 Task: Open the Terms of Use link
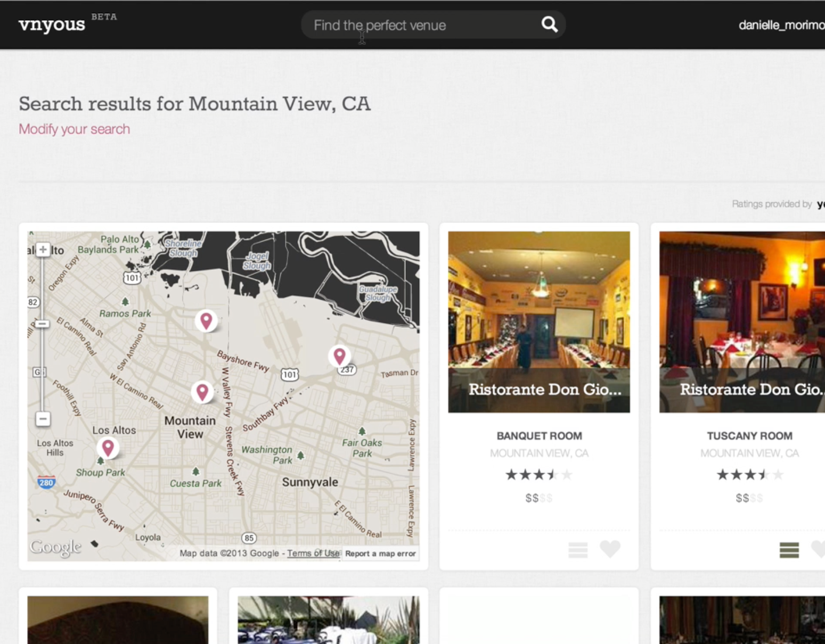pyautogui.click(x=313, y=554)
